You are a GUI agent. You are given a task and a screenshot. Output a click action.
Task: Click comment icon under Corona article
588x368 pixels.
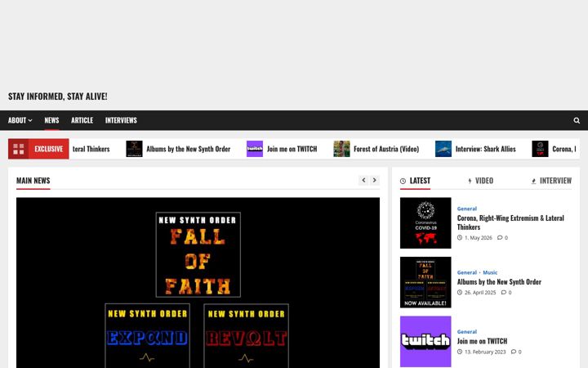pos(500,238)
